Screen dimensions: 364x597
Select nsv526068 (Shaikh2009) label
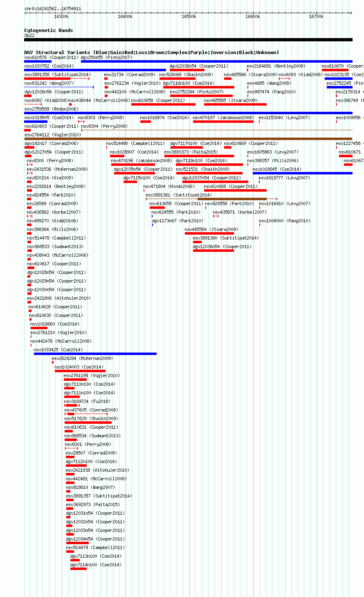coord(186,75)
